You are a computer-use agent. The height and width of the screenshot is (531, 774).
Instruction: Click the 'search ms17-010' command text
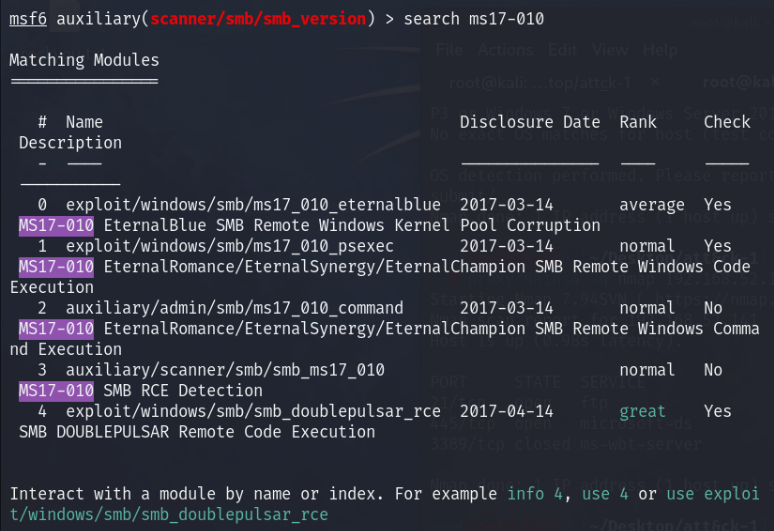(x=474, y=19)
